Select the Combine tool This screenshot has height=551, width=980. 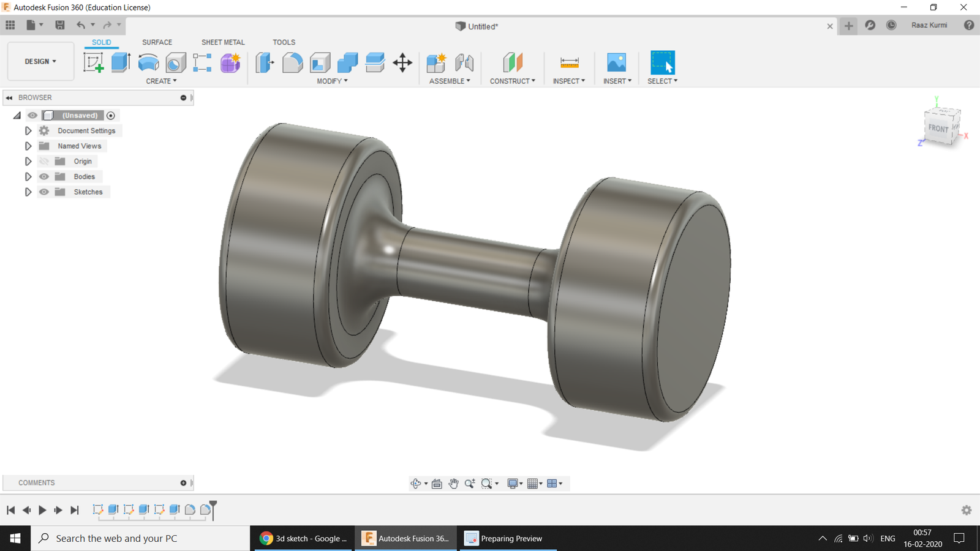coord(347,62)
